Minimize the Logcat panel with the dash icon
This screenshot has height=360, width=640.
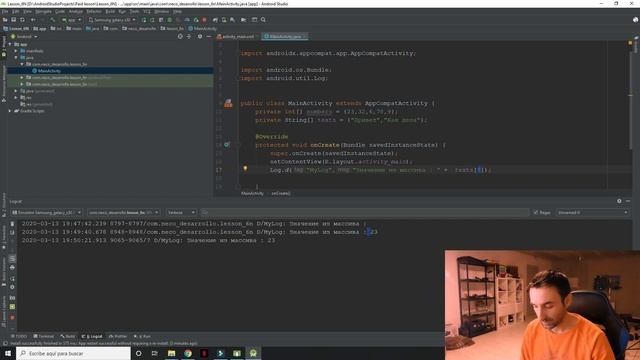[628, 201]
